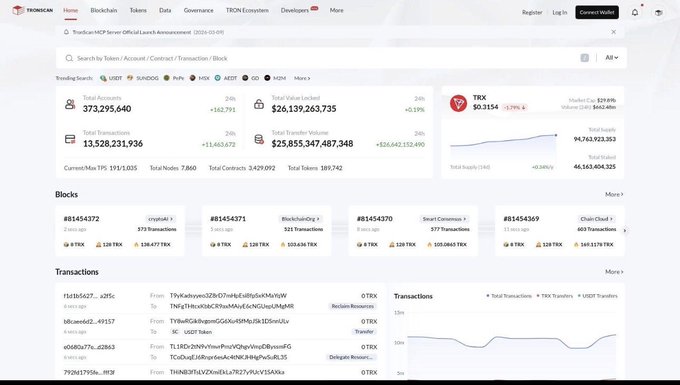Click the end point on the TRX supply chart

click(x=556, y=135)
